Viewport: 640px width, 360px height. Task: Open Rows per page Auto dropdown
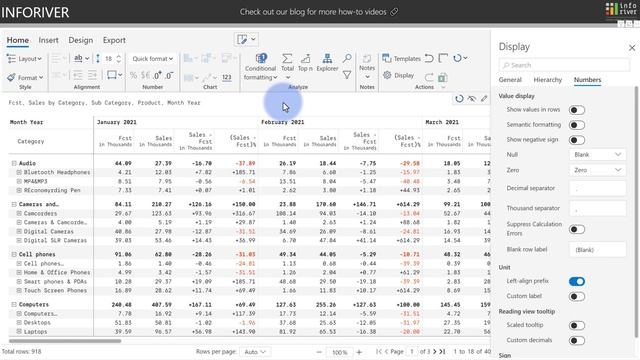point(255,352)
